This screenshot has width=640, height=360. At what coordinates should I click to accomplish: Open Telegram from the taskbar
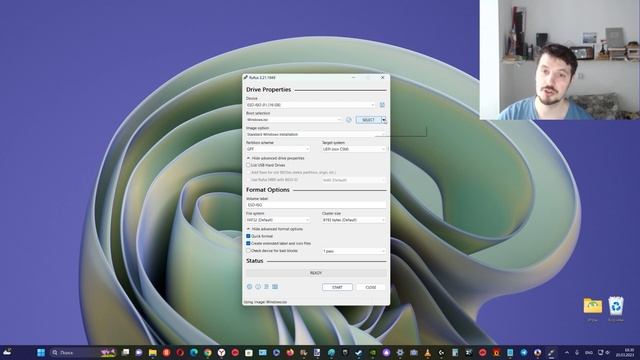(x=524, y=353)
